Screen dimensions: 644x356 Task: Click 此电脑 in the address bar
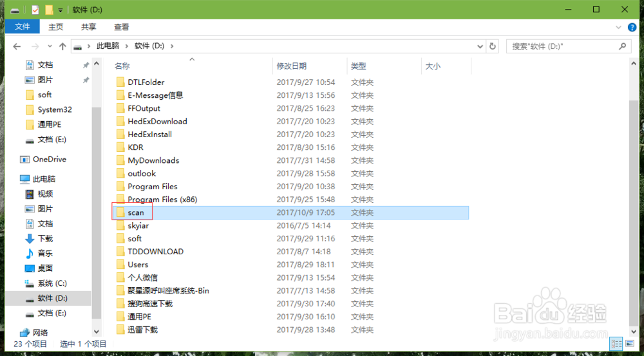tap(108, 46)
